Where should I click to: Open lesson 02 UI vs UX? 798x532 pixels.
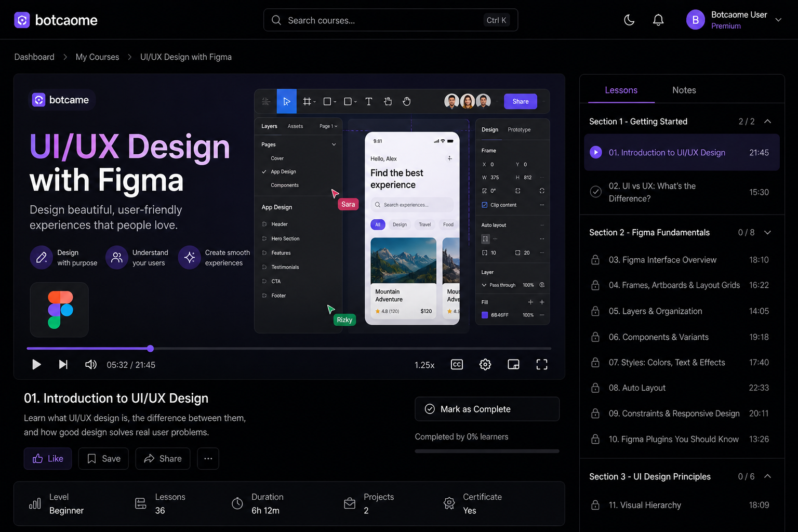pyautogui.click(x=682, y=192)
